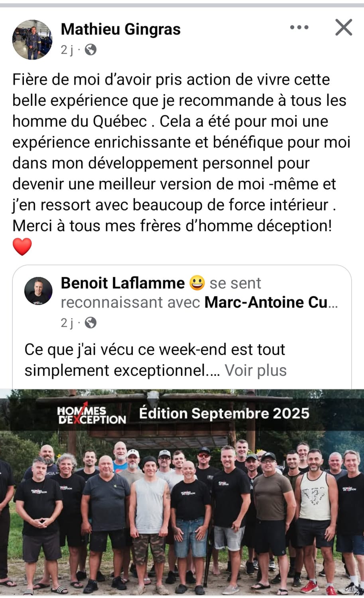Click the grinning emoji beside Benoit Laflamme
The image size is (364, 598).
pyautogui.click(x=197, y=283)
